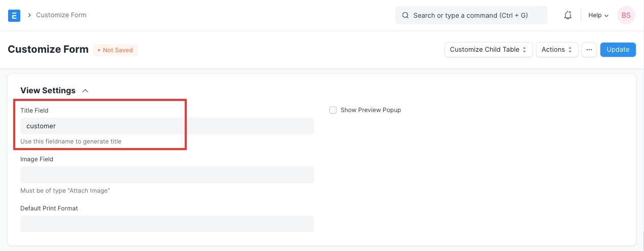Viewport: 644px width, 251px height.
Task: Go to the Customize Form breadcrumb link
Action: click(x=61, y=15)
